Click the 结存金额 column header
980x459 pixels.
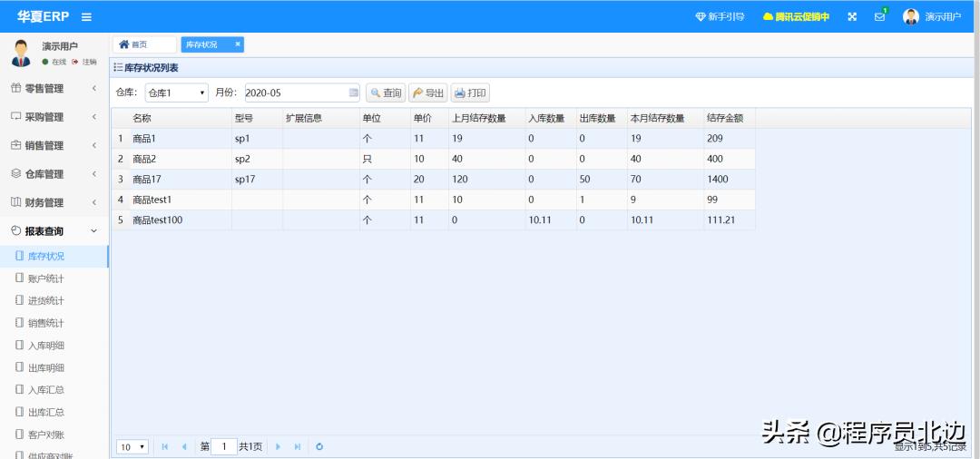click(x=730, y=118)
